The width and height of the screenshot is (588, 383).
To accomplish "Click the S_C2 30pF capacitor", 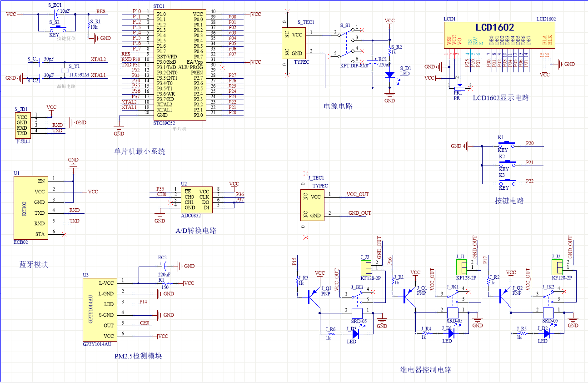I will click(41, 78).
